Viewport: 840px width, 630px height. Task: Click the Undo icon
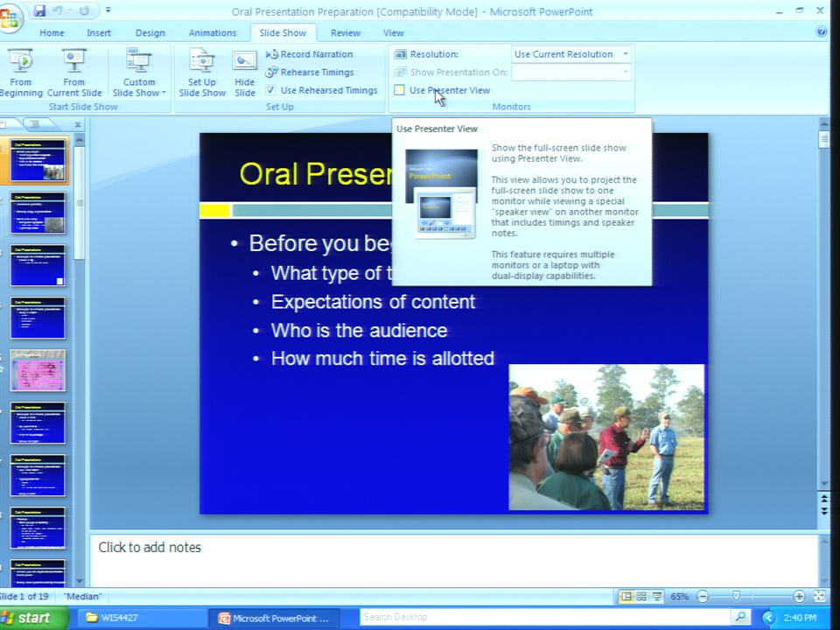pyautogui.click(x=58, y=10)
